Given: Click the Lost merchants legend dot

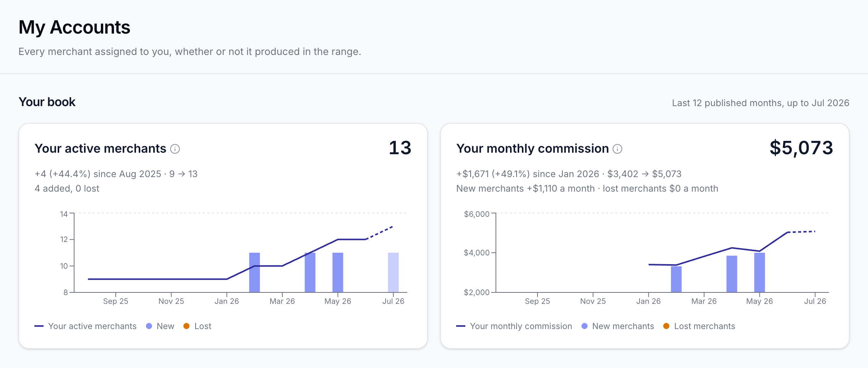Looking at the screenshot, I should tap(666, 326).
